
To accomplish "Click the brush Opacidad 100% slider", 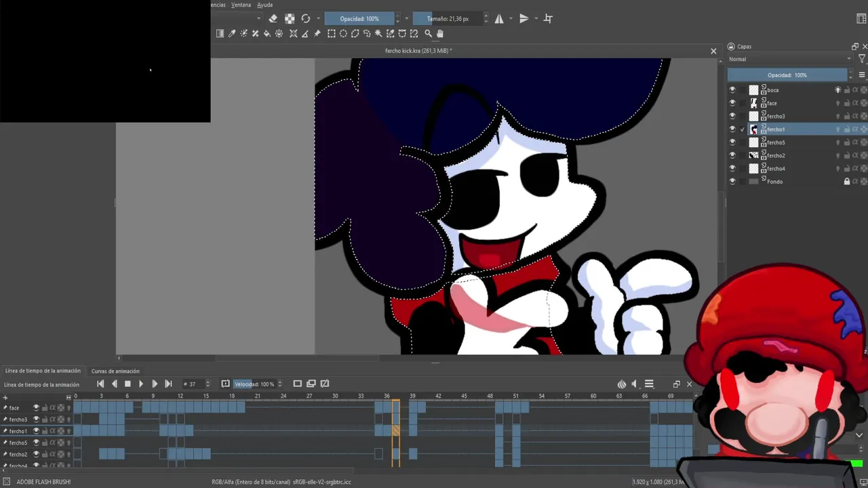I will [360, 19].
